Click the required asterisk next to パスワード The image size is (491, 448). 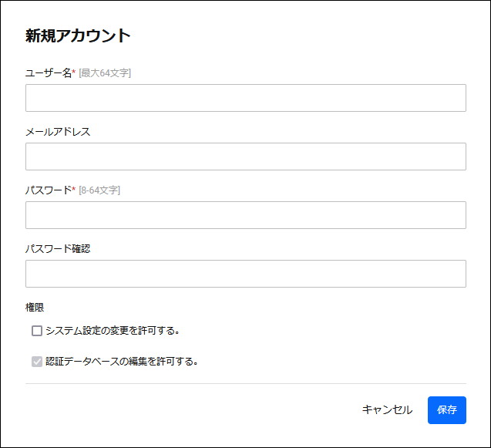tap(74, 189)
